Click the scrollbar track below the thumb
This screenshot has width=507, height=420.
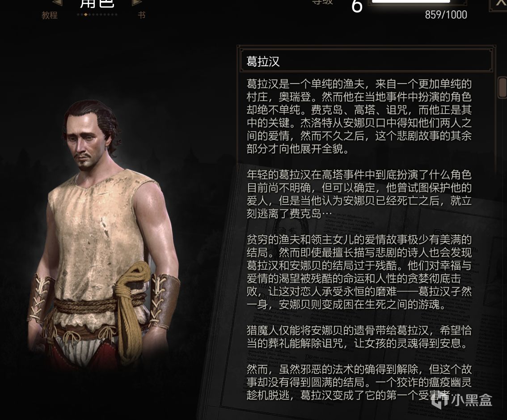click(503, 226)
